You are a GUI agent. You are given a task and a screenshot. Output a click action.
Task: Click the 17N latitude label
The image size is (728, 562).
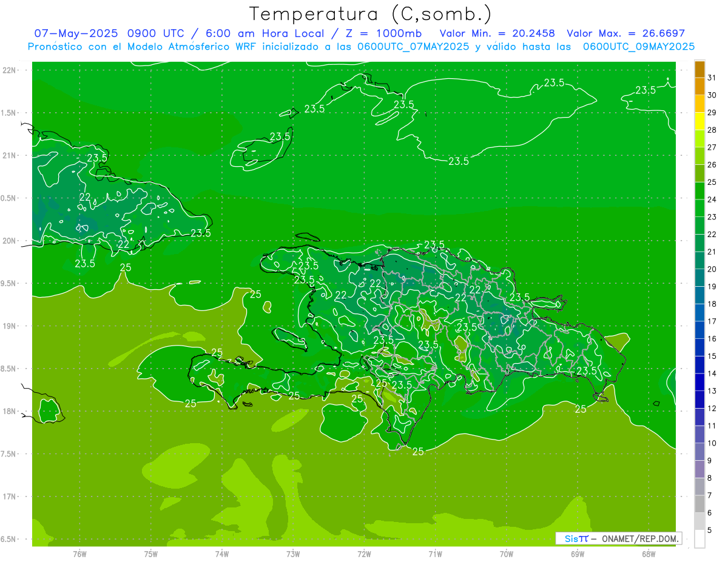pos(10,497)
